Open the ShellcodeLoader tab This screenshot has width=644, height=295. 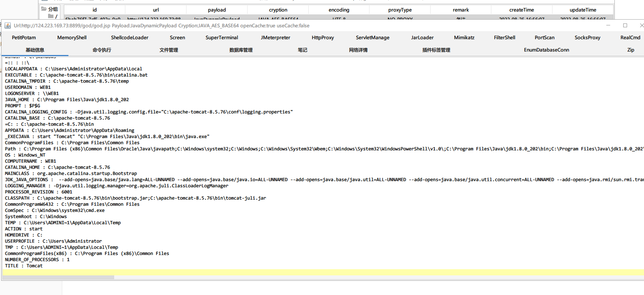pyautogui.click(x=130, y=38)
